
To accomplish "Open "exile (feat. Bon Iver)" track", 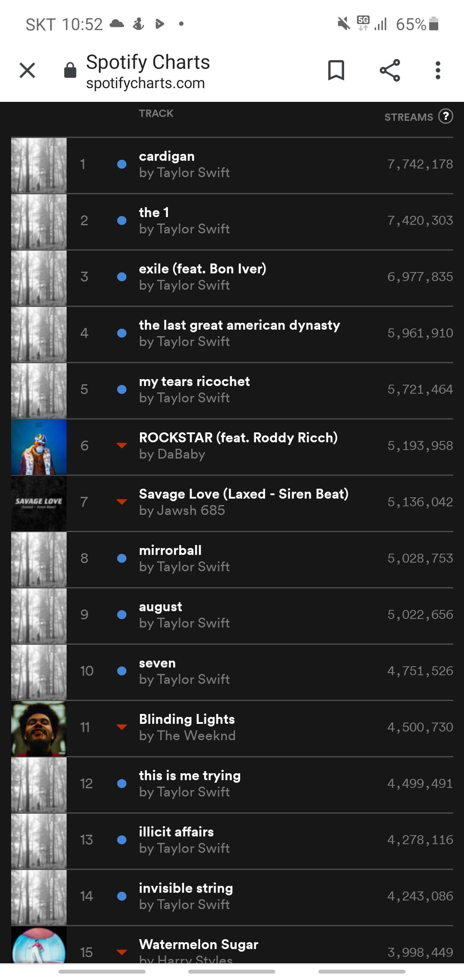I will 202,269.
